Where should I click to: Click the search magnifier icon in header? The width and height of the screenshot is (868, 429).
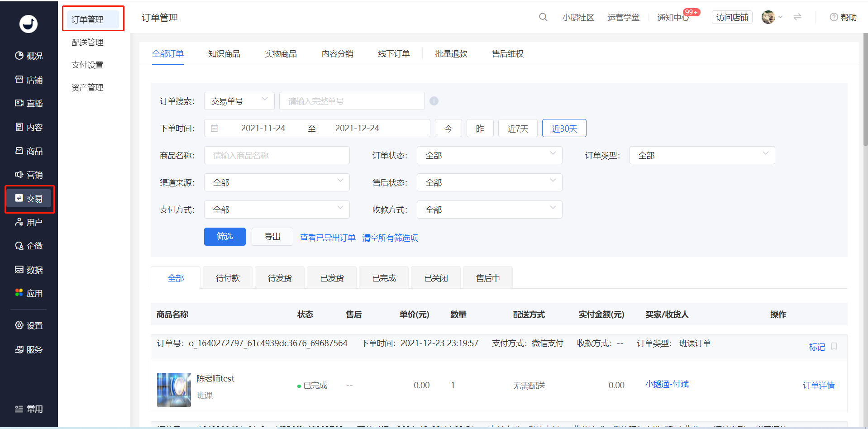543,17
